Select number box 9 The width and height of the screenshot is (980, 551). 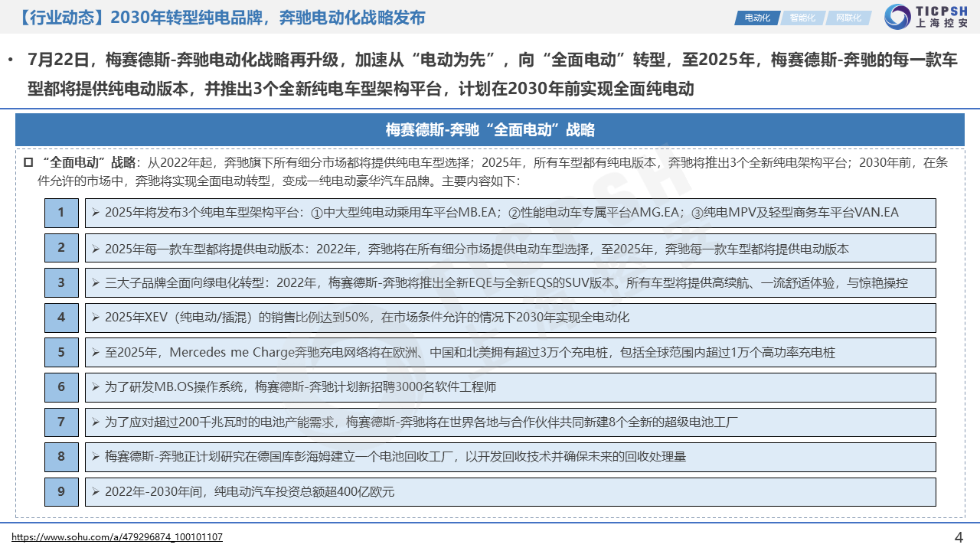tap(61, 491)
